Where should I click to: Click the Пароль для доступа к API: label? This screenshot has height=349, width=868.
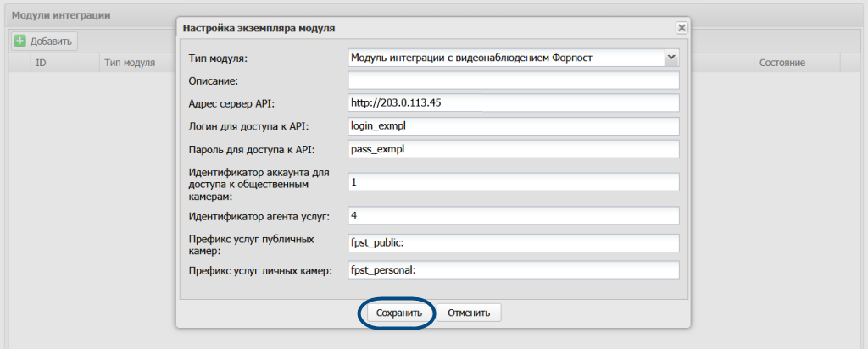(x=251, y=149)
